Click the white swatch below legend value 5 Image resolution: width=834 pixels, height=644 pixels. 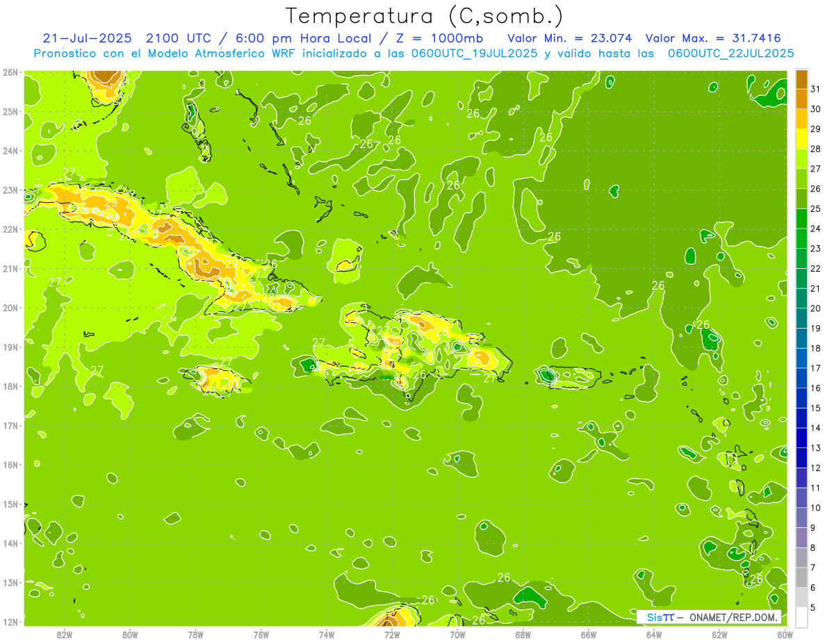[801, 617]
